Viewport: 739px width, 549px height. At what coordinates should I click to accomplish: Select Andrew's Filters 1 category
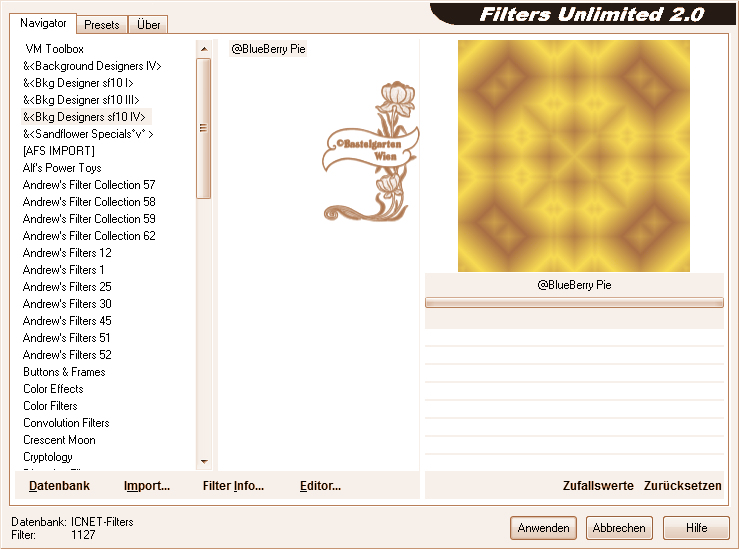(64, 270)
